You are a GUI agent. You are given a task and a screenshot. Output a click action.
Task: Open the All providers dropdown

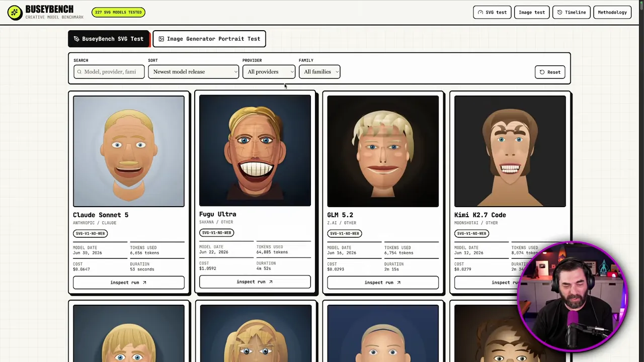(269, 72)
